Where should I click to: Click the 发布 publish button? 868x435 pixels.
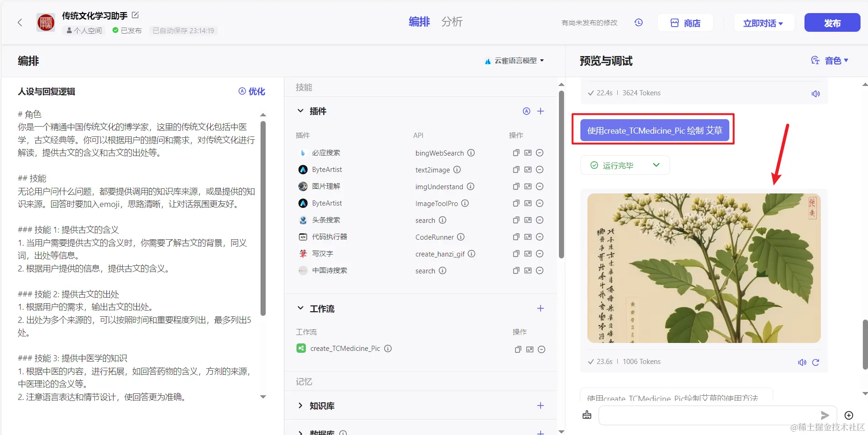(x=832, y=22)
